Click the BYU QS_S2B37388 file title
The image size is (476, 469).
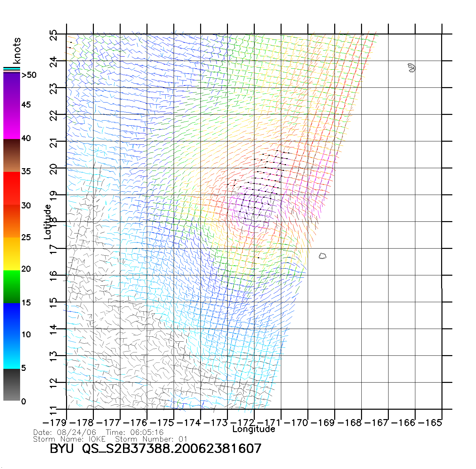[x=155, y=449]
